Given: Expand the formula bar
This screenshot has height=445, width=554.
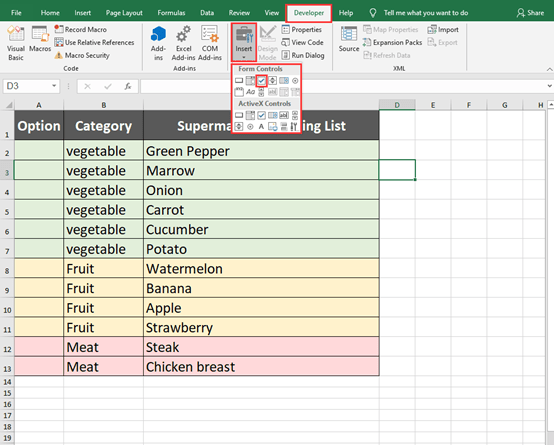Looking at the screenshot, I should 549,86.
